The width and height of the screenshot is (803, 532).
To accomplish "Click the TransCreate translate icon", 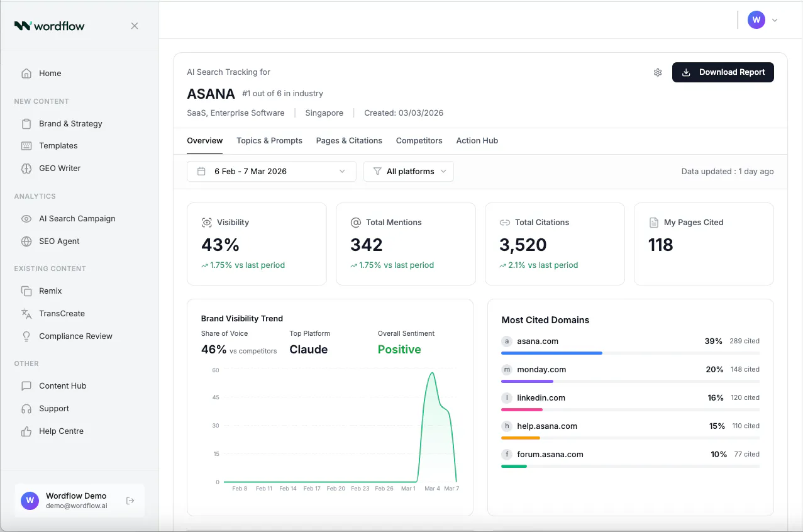I will 26,313.
